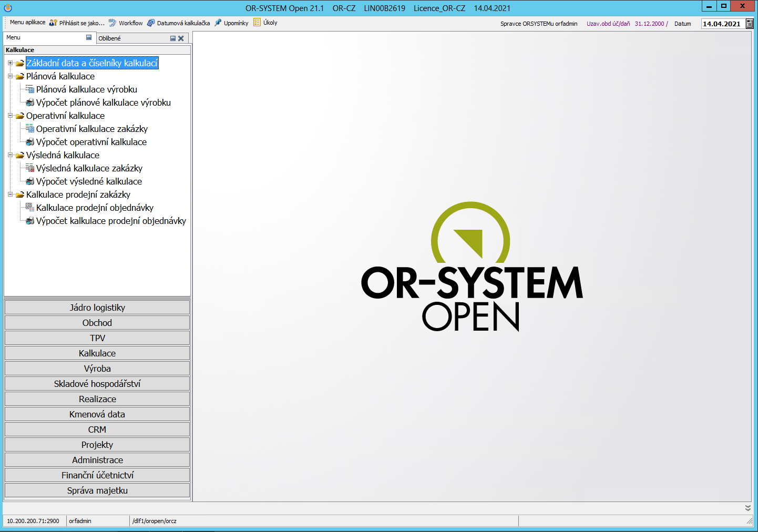Collapse the Plánová kalkulace folder
758x532 pixels.
pyautogui.click(x=10, y=76)
